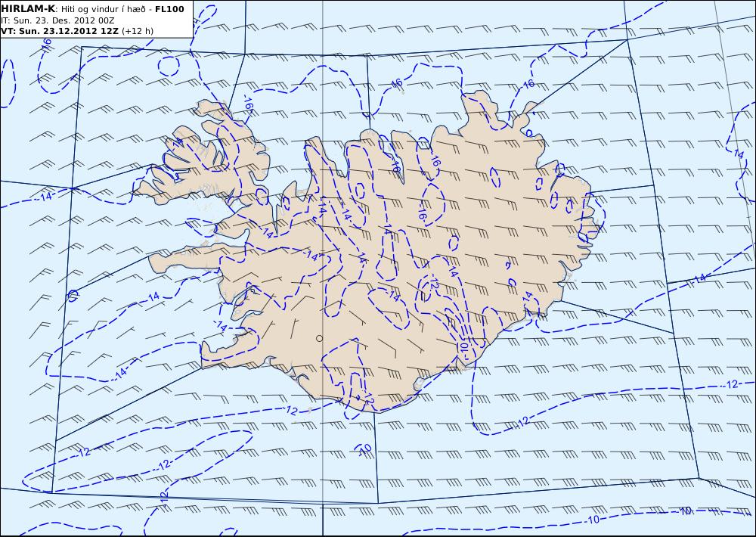Click the small circle marker over southwest Iceland
Viewport: 756px width, 537px height.
click(319, 339)
